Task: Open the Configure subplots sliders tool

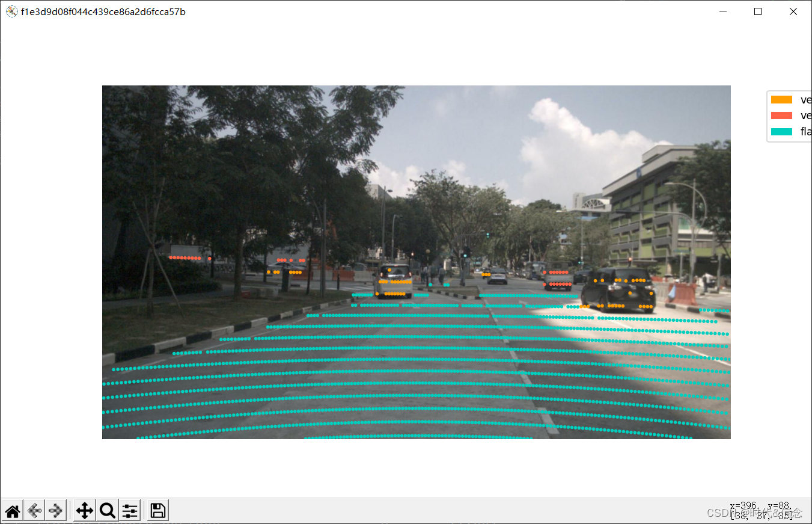Action: [130, 511]
